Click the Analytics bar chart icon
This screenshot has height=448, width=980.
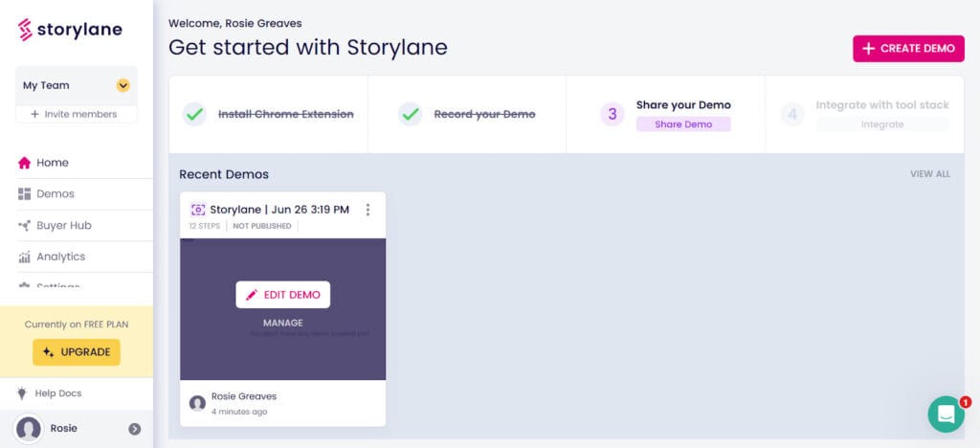24,257
